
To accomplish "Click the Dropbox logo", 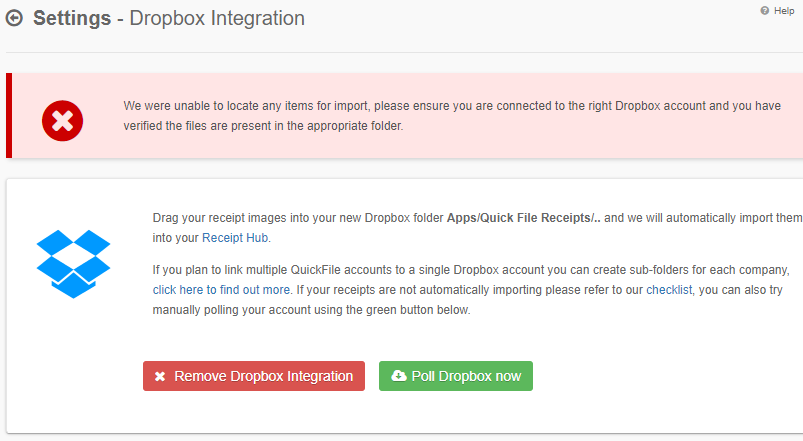I will pyautogui.click(x=73, y=264).
